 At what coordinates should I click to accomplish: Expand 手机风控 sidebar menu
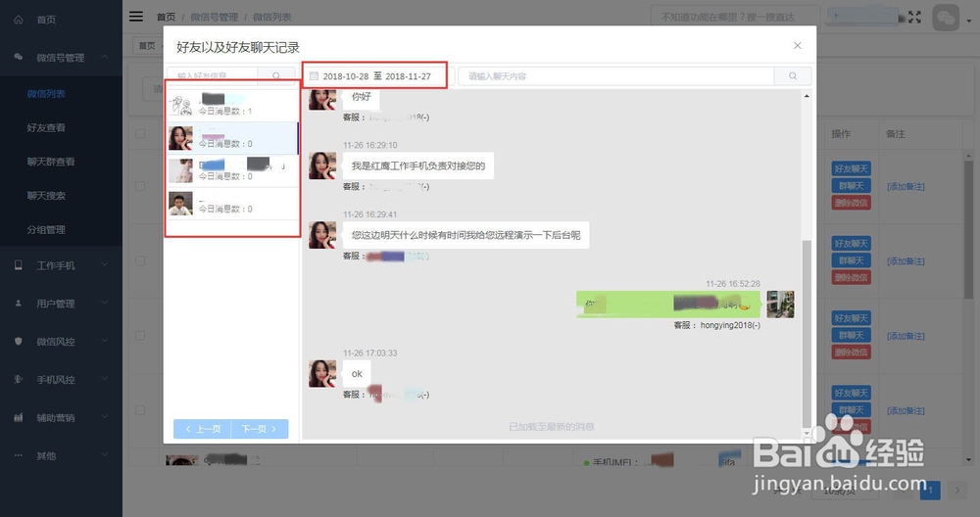[x=61, y=380]
